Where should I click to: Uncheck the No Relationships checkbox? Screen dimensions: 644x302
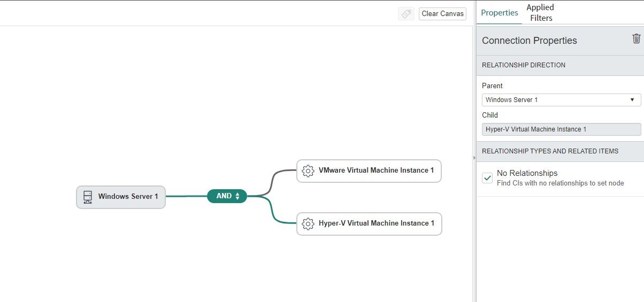[x=487, y=178]
